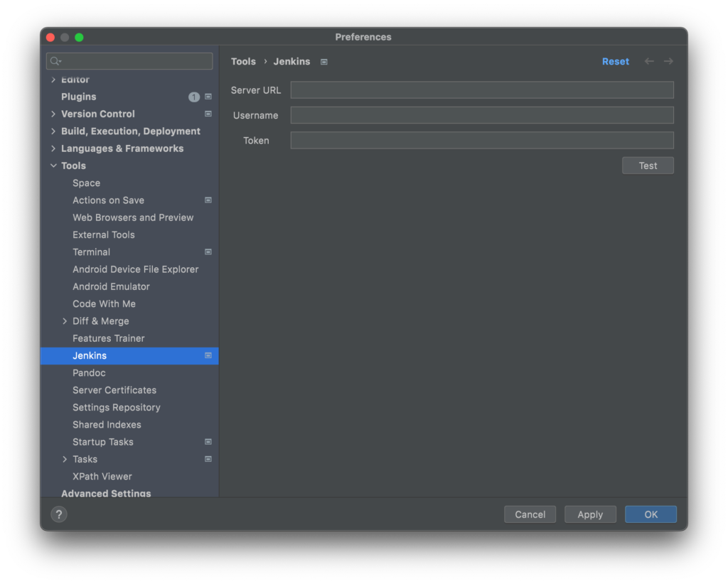
Task: Collapse the Tools section
Action: pyautogui.click(x=53, y=166)
